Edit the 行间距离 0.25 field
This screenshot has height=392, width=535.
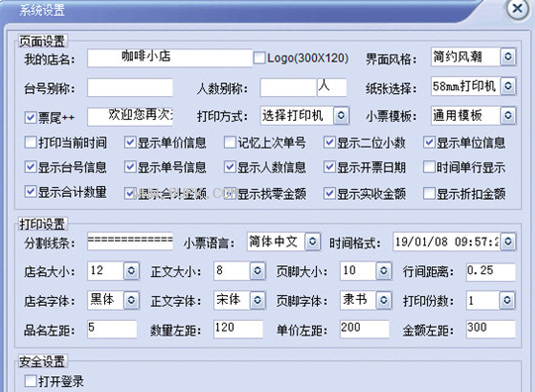pyautogui.click(x=490, y=271)
